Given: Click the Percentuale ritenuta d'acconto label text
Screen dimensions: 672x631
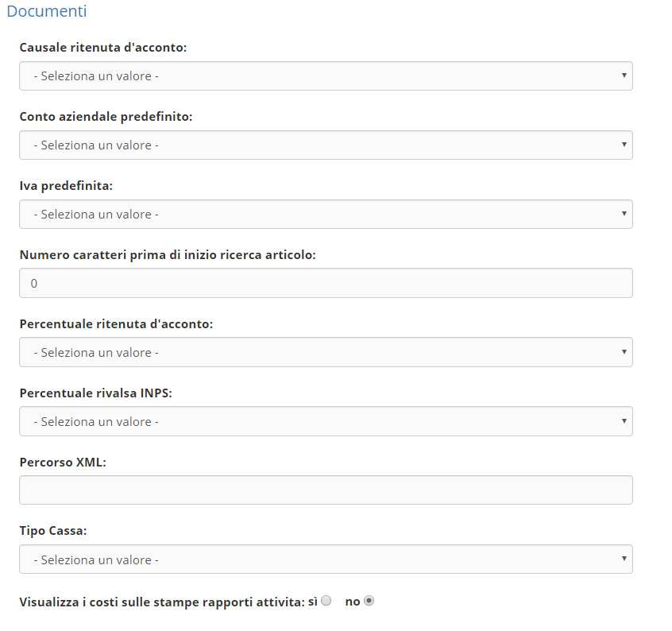Looking at the screenshot, I should 116,324.
